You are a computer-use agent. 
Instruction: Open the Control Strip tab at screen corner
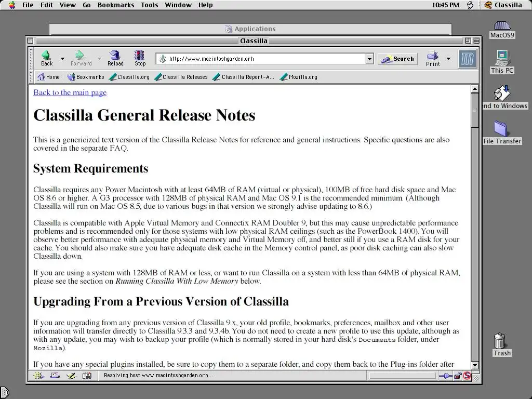(4, 393)
